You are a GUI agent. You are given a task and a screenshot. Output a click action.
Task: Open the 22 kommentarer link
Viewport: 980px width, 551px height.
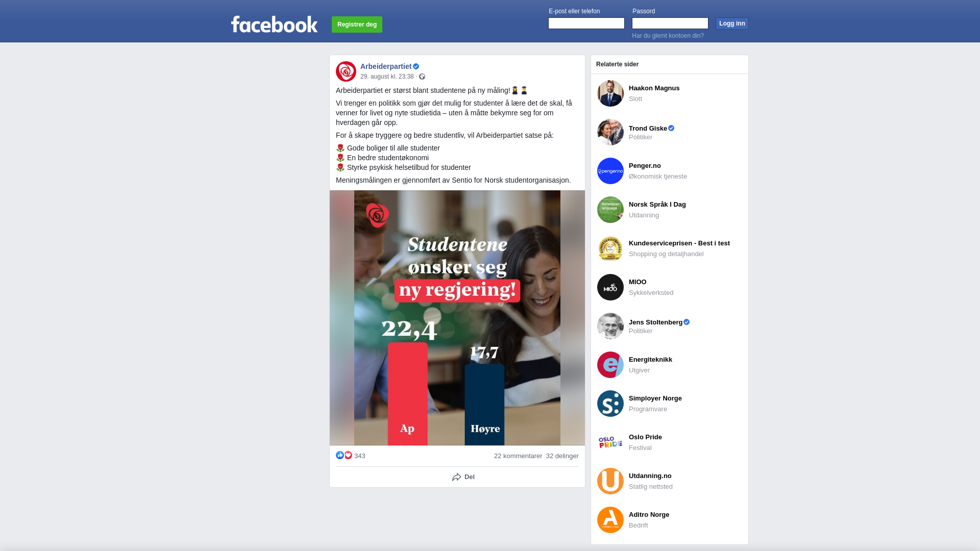pos(518,456)
